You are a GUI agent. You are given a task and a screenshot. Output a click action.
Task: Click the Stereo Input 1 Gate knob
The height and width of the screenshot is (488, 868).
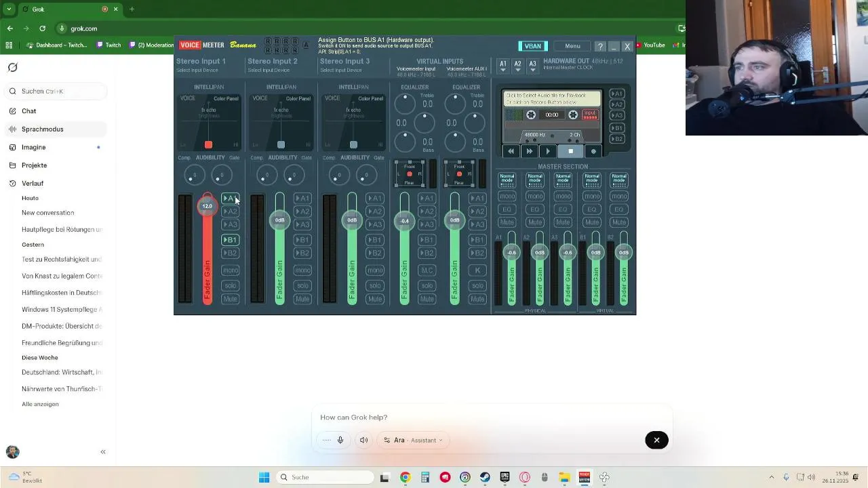click(222, 176)
